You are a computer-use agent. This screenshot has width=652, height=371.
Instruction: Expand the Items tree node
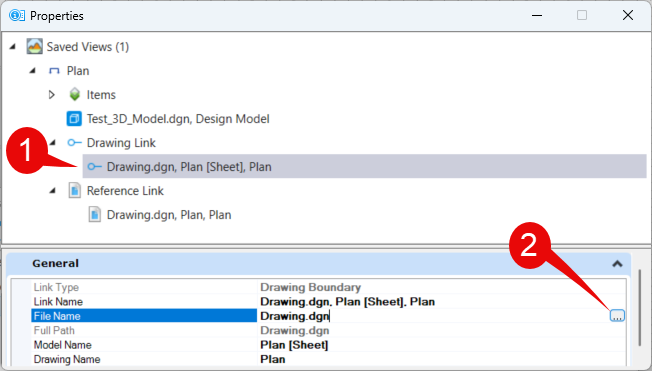(52, 95)
